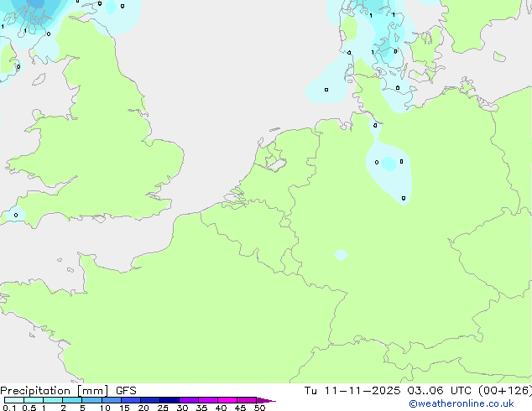Click the purple arrow tip above 50
Image resolution: width=532 pixels, height=411 pixels.
266,400
